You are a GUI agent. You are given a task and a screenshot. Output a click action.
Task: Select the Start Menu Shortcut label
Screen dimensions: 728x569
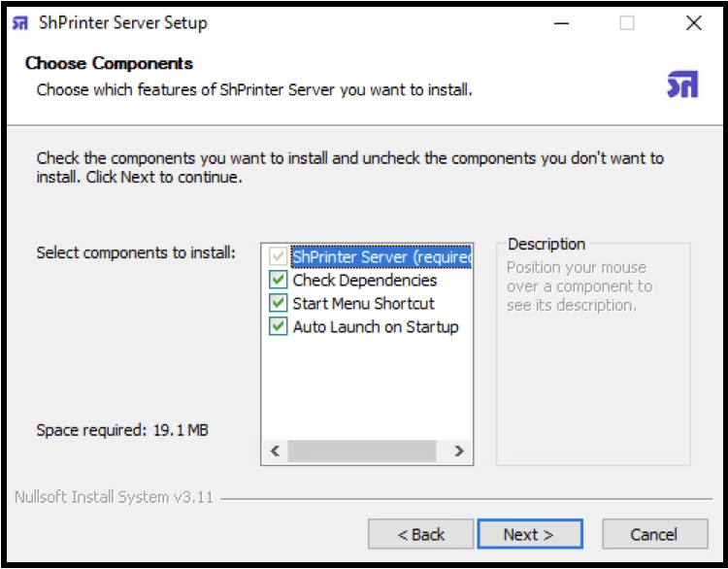click(364, 304)
